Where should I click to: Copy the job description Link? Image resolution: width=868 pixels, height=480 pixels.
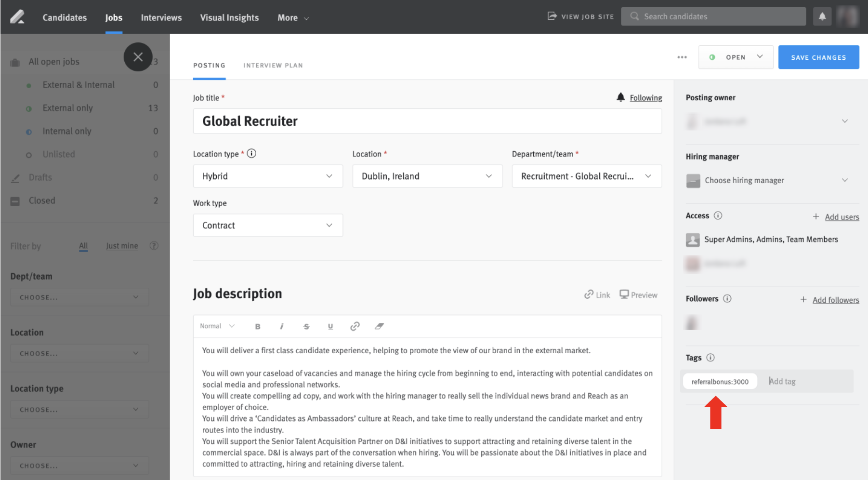coord(597,294)
